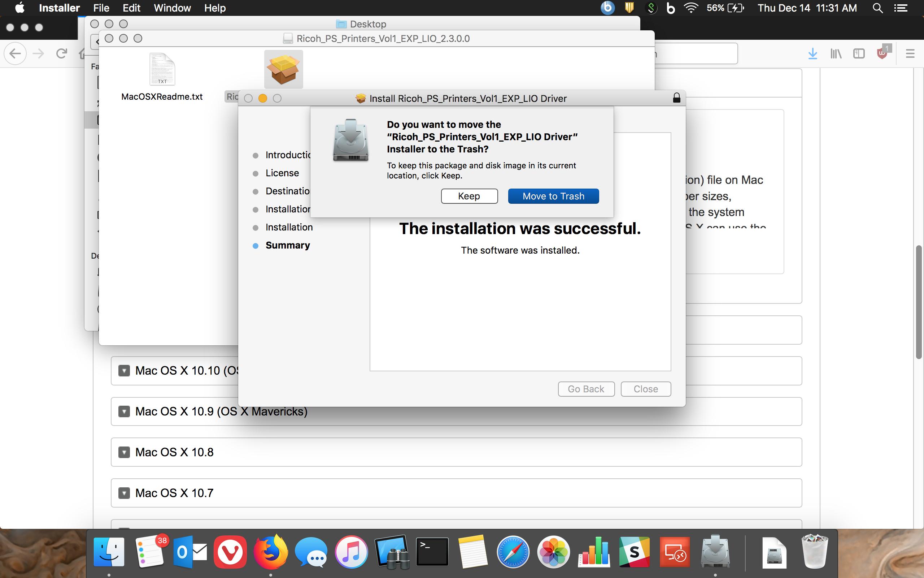Open Outlook in the Dock

click(x=190, y=552)
